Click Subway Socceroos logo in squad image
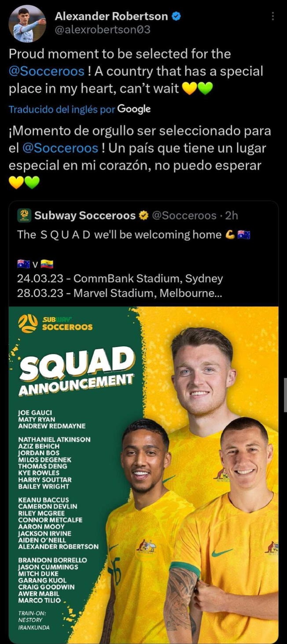Image resolution: width=287 pixels, height=644 pixels. (x=55, y=324)
